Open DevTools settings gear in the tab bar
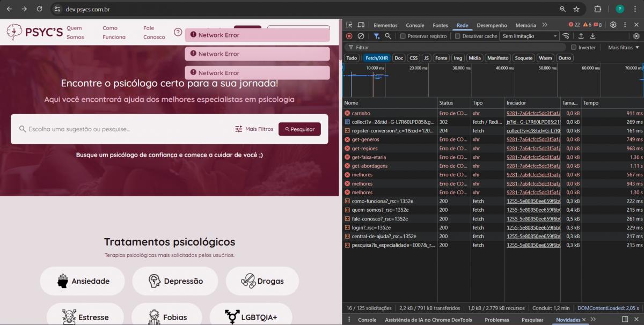644x325 pixels. tap(613, 25)
